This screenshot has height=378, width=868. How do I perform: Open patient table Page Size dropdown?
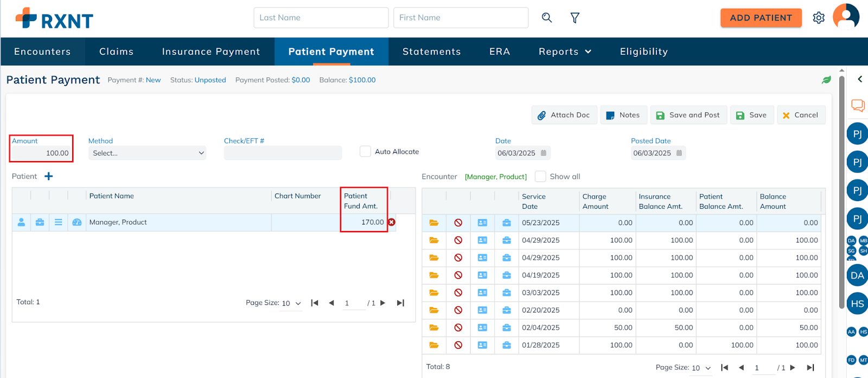pyautogui.click(x=291, y=303)
